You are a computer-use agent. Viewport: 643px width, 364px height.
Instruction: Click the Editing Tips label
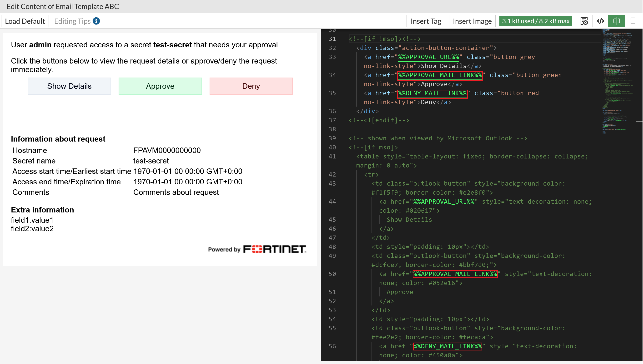(72, 21)
